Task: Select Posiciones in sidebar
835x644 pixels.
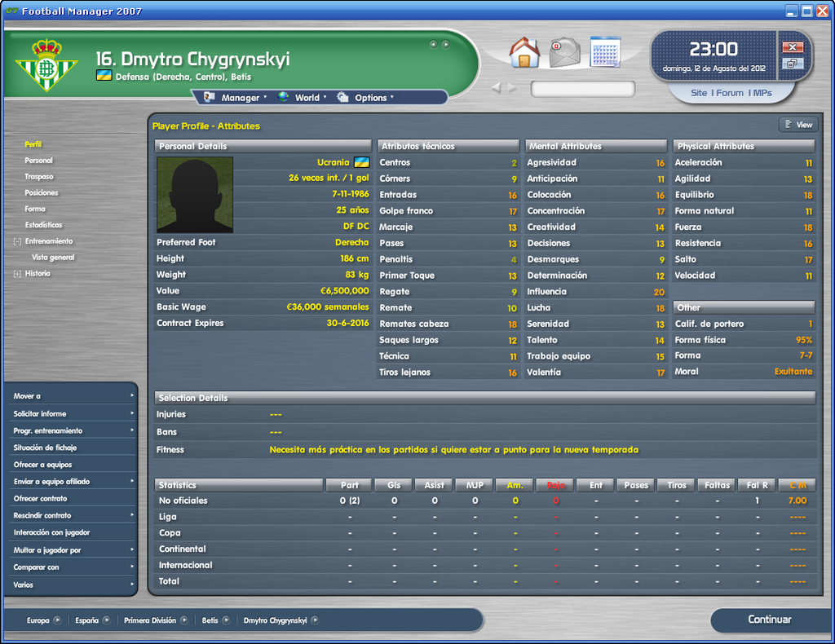Action: [x=42, y=192]
